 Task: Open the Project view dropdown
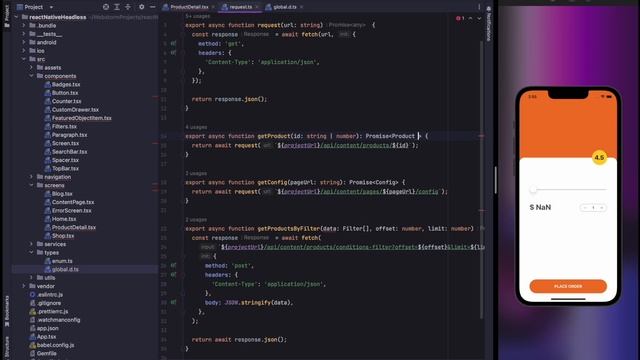point(51,7)
